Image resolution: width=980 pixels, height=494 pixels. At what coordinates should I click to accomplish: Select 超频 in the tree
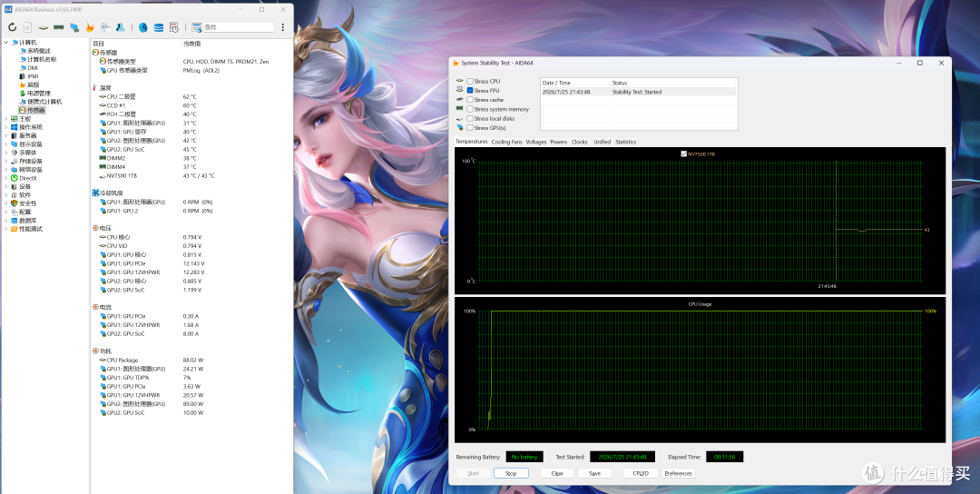point(34,84)
